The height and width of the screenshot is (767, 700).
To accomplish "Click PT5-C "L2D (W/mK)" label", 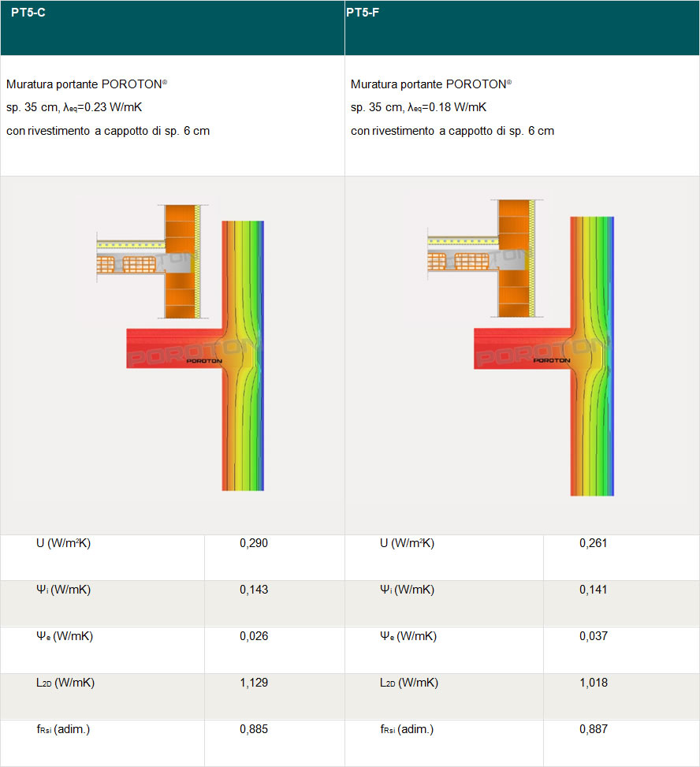I will tap(65, 683).
